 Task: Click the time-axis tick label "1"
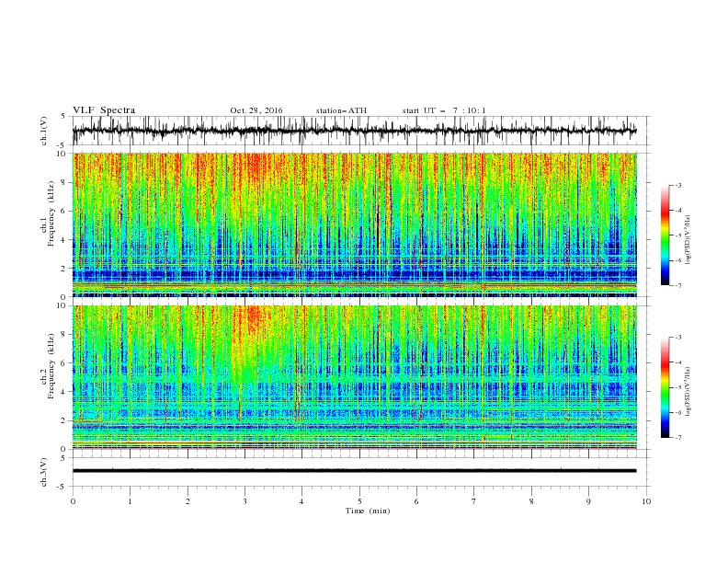coord(130,501)
